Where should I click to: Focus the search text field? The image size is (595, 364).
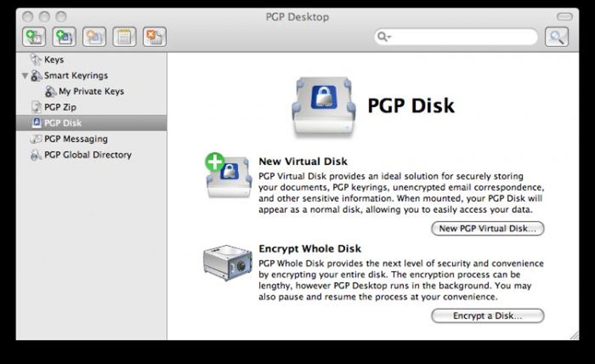coord(461,37)
